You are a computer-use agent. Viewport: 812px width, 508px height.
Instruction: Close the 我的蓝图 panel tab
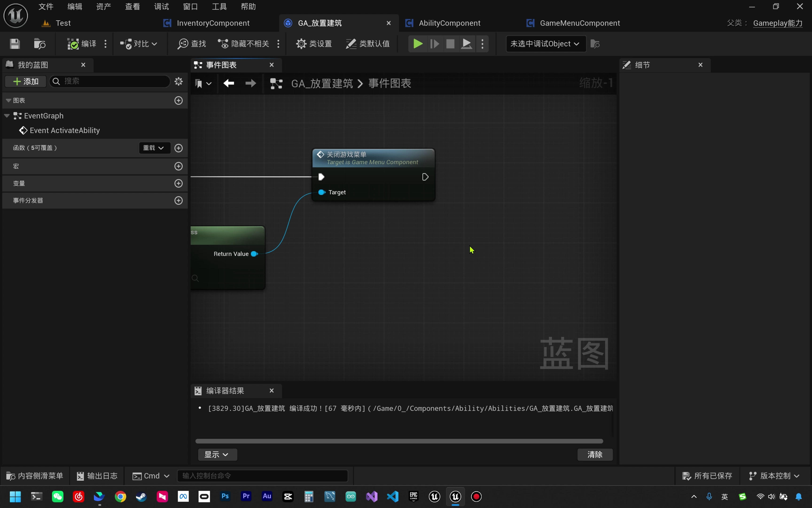tap(83, 65)
